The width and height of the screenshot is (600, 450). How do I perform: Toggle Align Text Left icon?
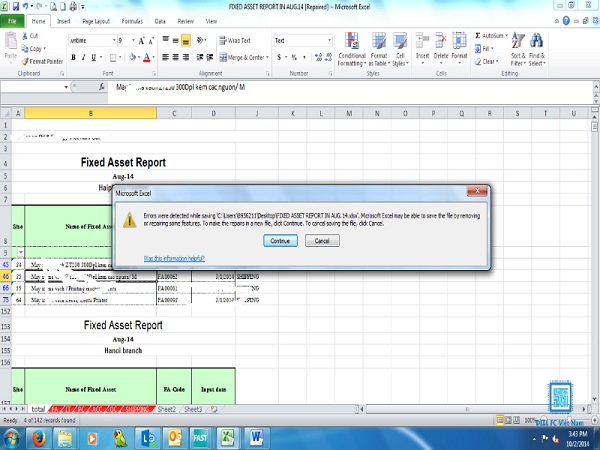tap(165, 57)
